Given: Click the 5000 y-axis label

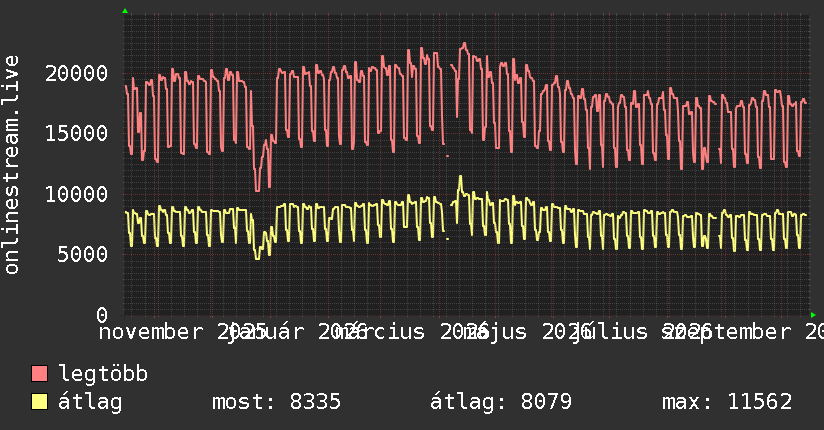Looking at the screenshot, I should (x=83, y=254).
